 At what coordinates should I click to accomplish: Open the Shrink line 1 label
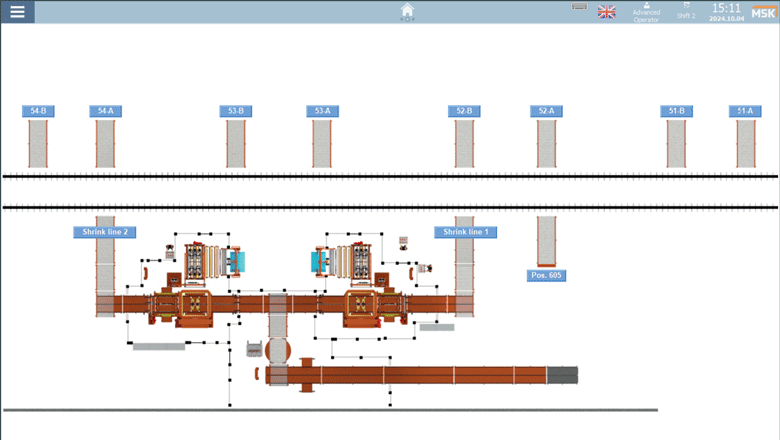pos(466,232)
